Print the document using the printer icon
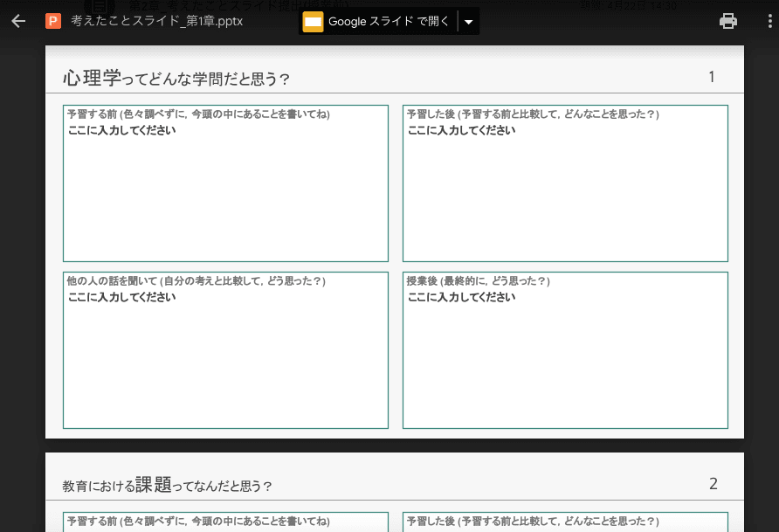Screen dimensions: 779x532 [727, 21]
